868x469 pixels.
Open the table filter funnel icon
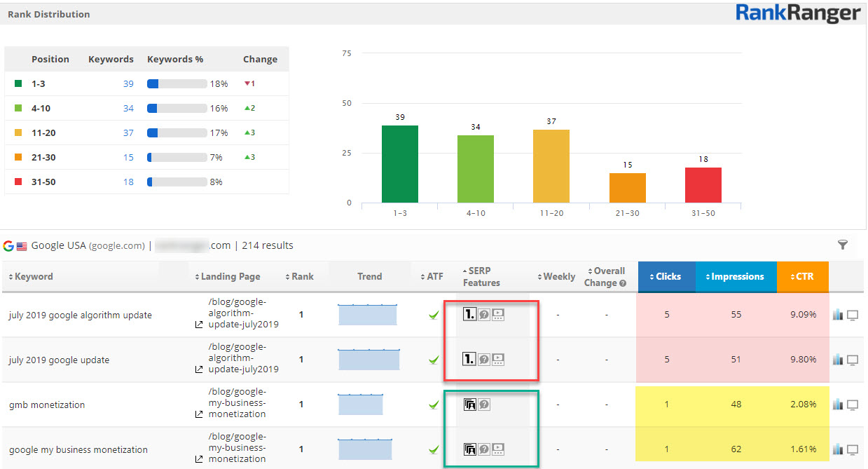843,245
